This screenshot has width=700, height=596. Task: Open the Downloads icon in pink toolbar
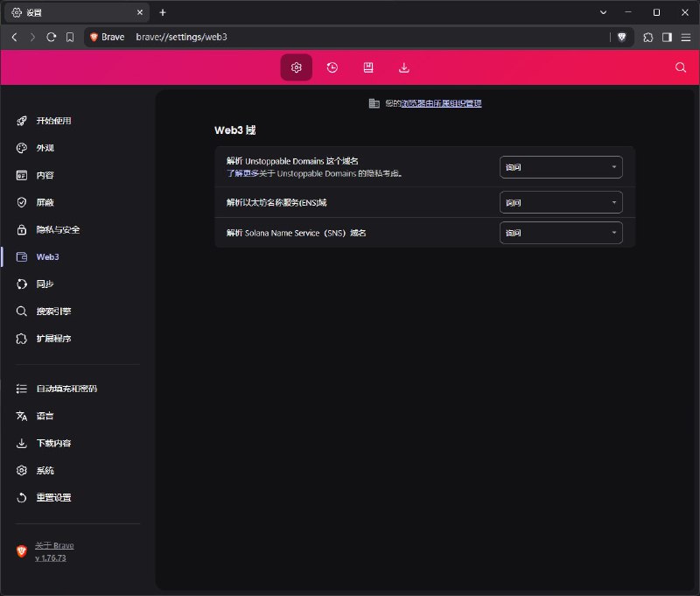coord(402,67)
